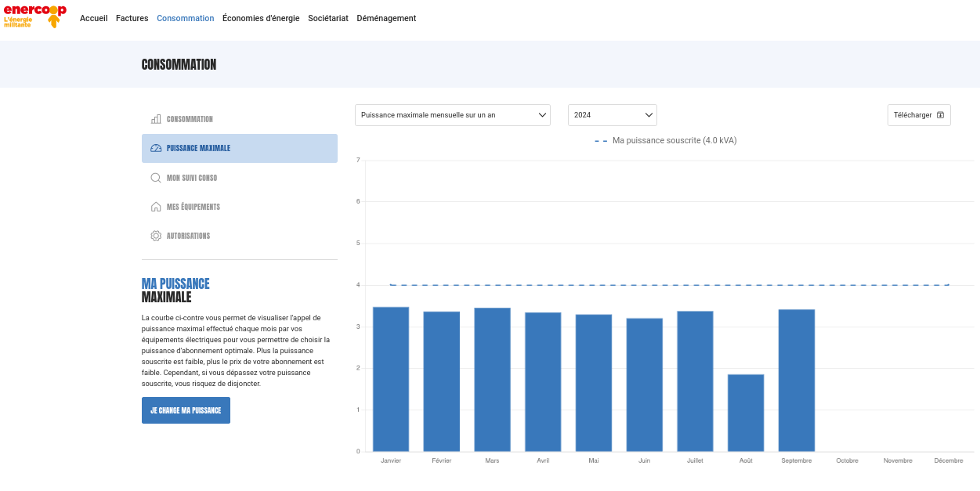This screenshot has width=980, height=491.
Task: Click the Juin bar in the chart
Action: 645,384
